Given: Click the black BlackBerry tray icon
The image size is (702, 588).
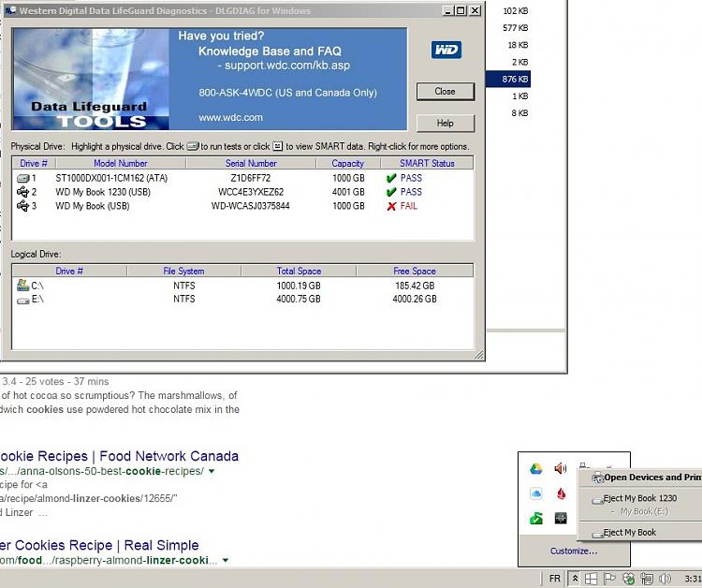Looking at the screenshot, I should (561, 518).
